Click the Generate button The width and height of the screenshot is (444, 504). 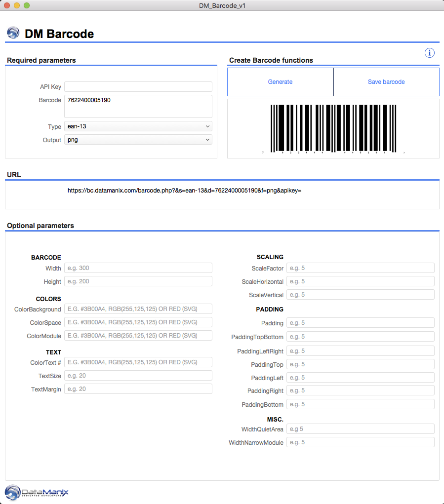coord(280,81)
